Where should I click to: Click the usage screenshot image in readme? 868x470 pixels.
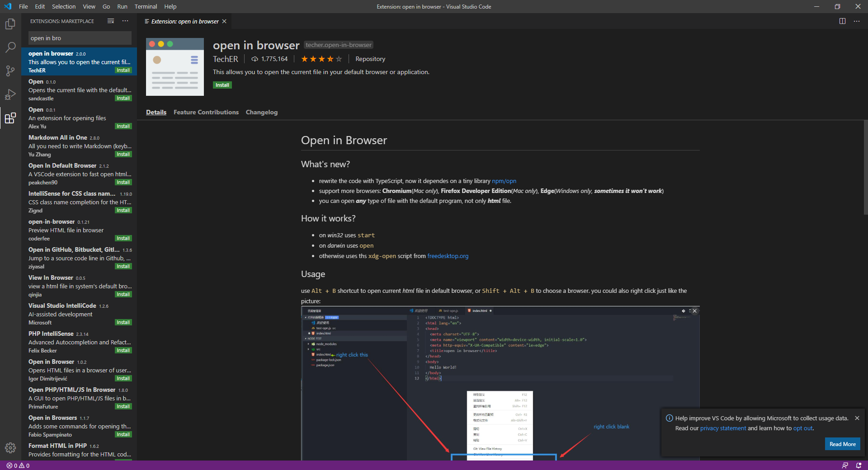pos(500,383)
